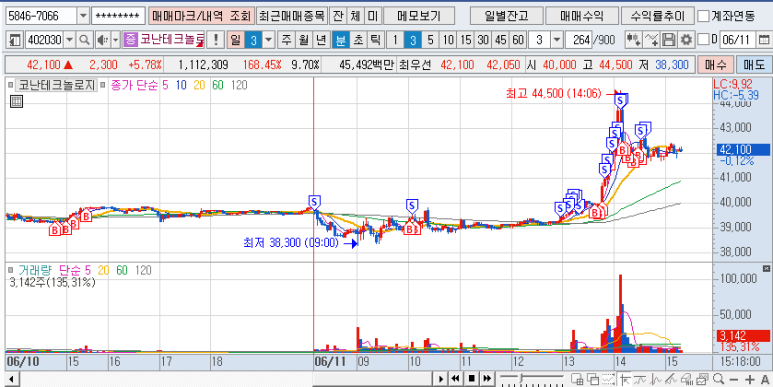The image size is (773, 387).
Task: Open chart settings gear icon
Action: 685,40
